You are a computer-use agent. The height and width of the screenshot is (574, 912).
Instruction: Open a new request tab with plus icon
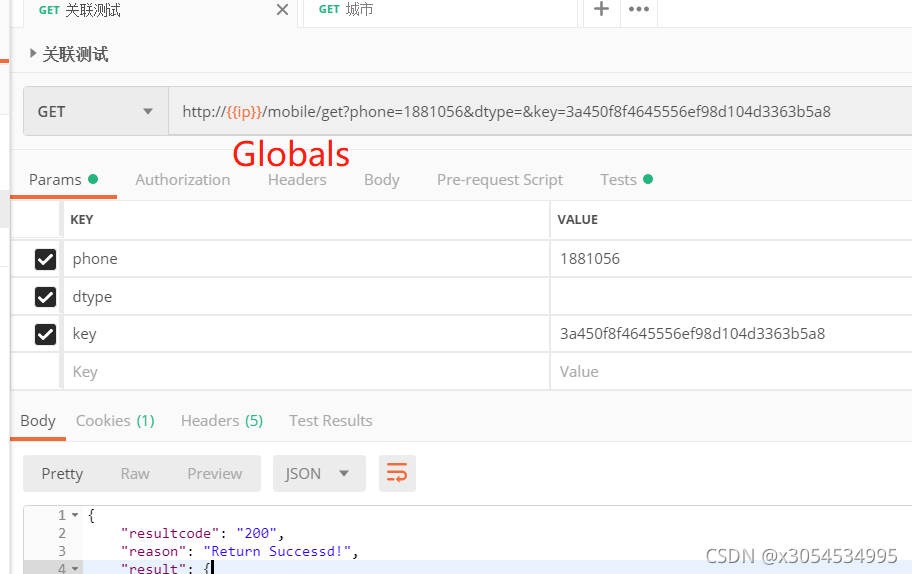601,9
